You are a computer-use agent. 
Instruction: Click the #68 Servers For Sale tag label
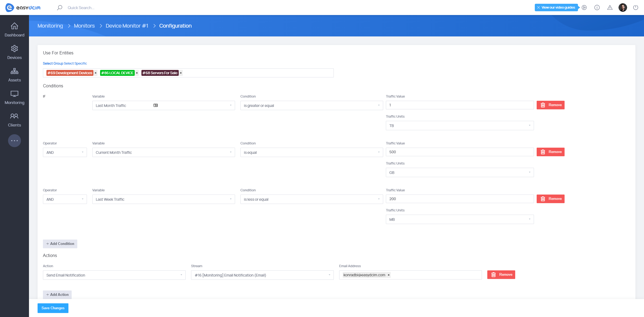pyautogui.click(x=160, y=73)
